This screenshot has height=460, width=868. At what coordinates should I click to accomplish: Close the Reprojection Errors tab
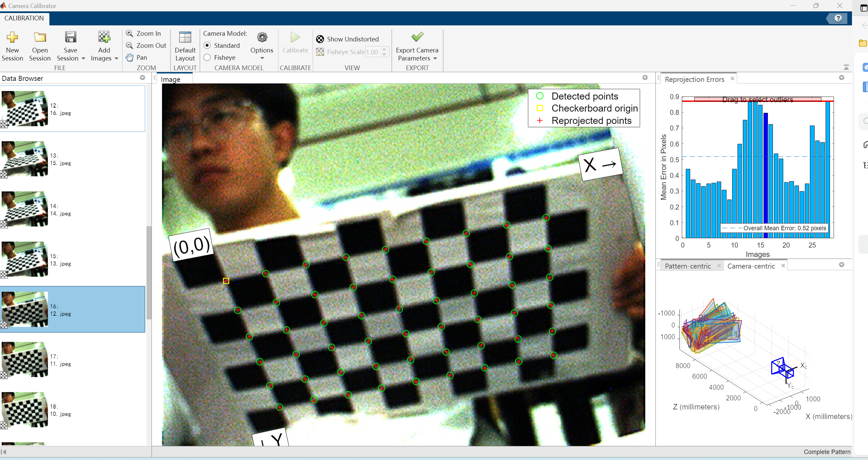tap(732, 79)
